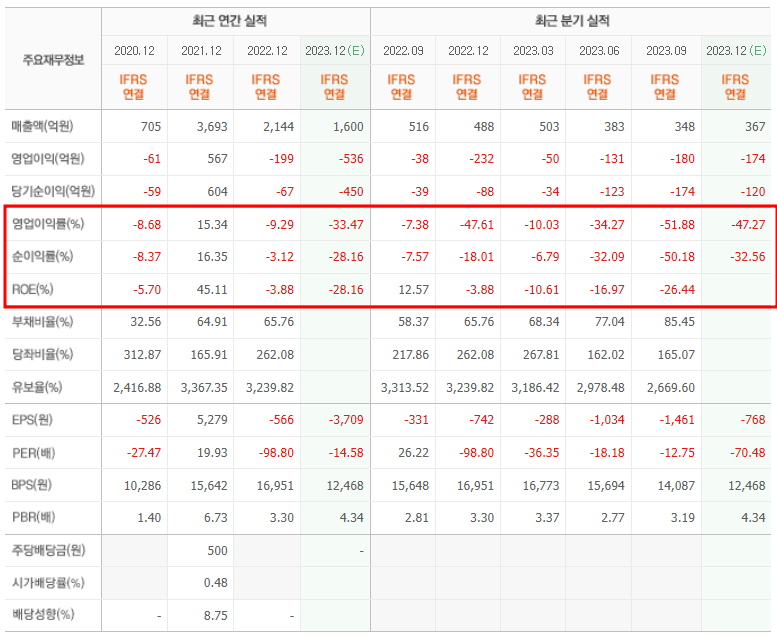Click the estimated revenue value 1,600
The width and height of the screenshot is (777, 638).
(x=348, y=127)
